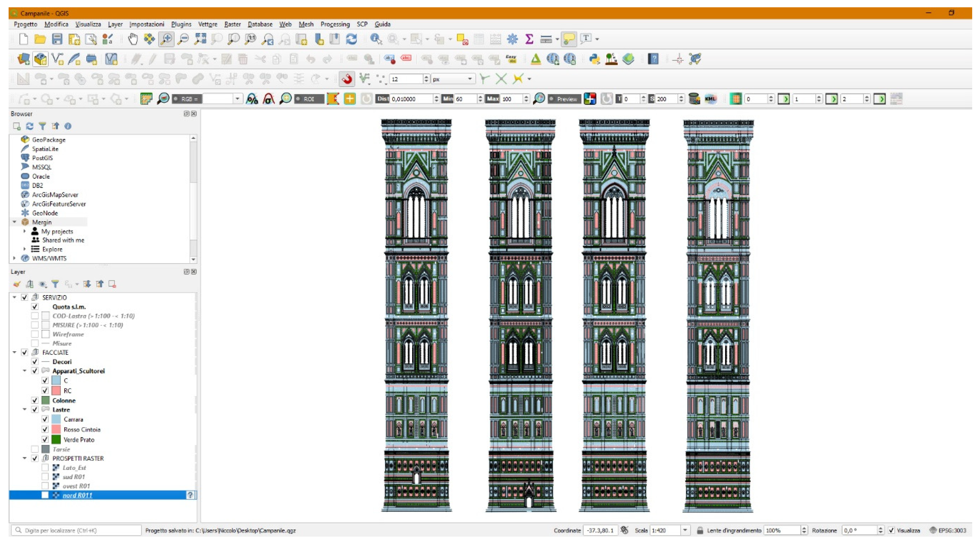Enable the snapping magnet icon
The height and width of the screenshot is (545, 980).
click(347, 79)
